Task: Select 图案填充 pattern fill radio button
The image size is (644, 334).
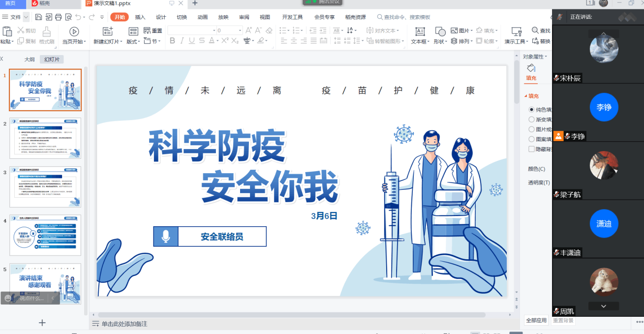Action: (x=531, y=139)
